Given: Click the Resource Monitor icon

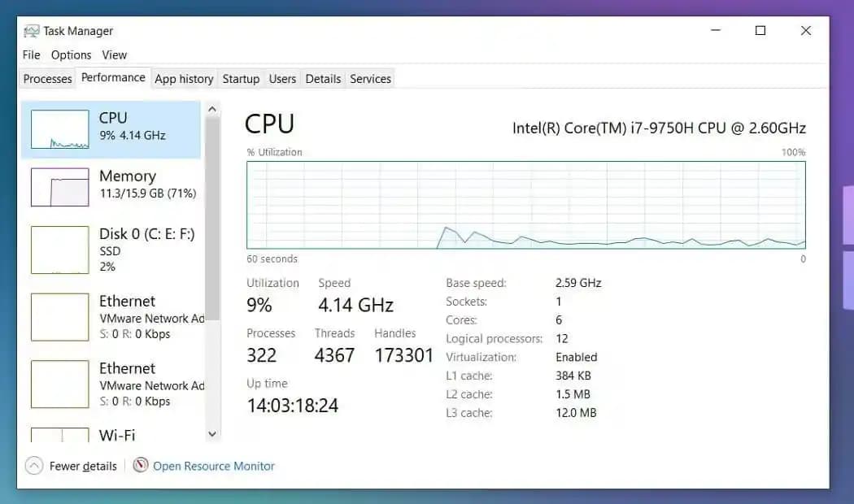Looking at the screenshot, I should coord(140,466).
